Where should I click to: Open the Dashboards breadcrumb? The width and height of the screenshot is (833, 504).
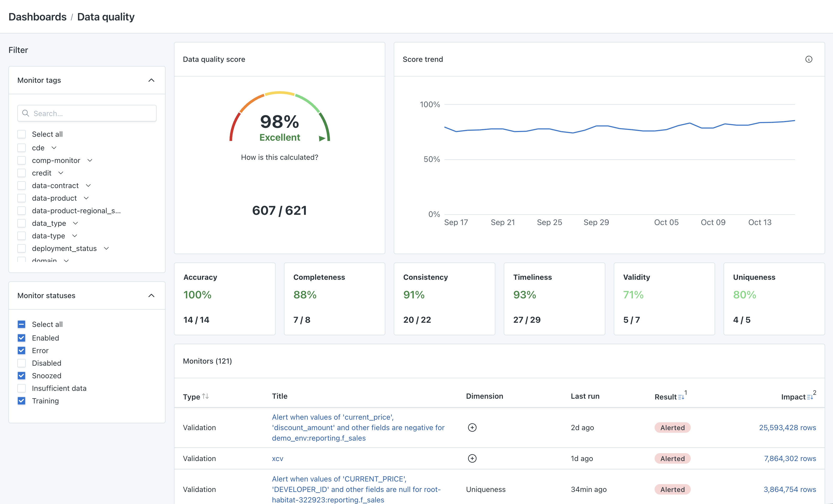click(37, 17)
